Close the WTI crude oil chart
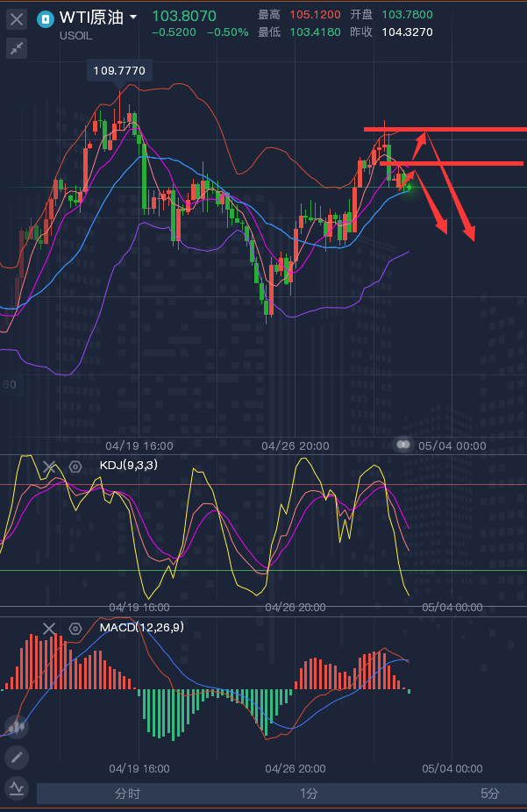This screenshot has width=527, height=812. (x=17, y=18)
